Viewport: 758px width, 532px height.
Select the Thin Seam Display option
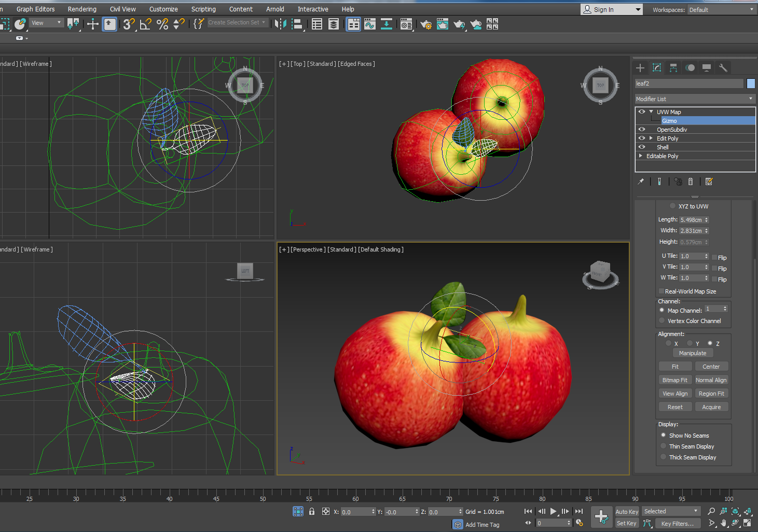(664, 446)
